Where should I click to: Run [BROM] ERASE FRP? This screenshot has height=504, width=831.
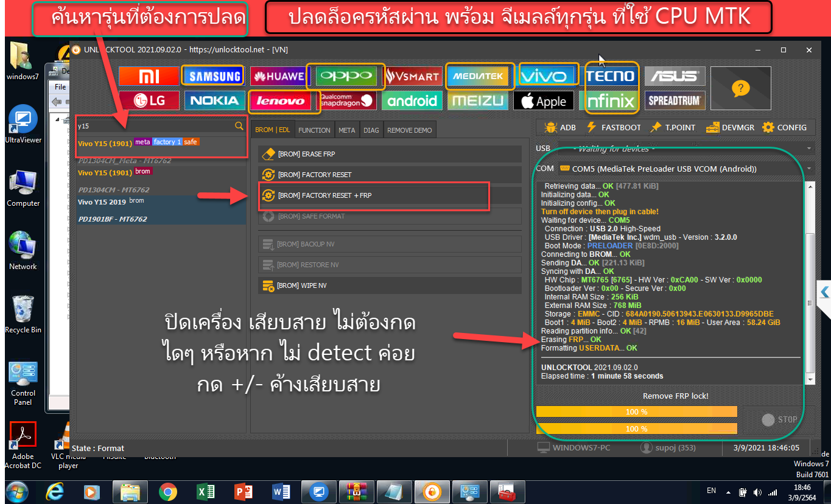(390, 154)
